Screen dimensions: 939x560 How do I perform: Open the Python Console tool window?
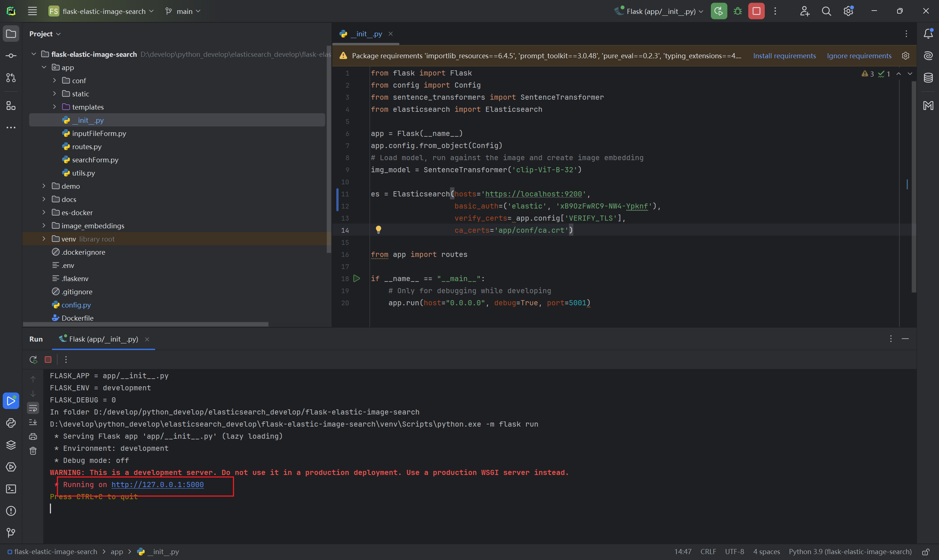[11, 423]
